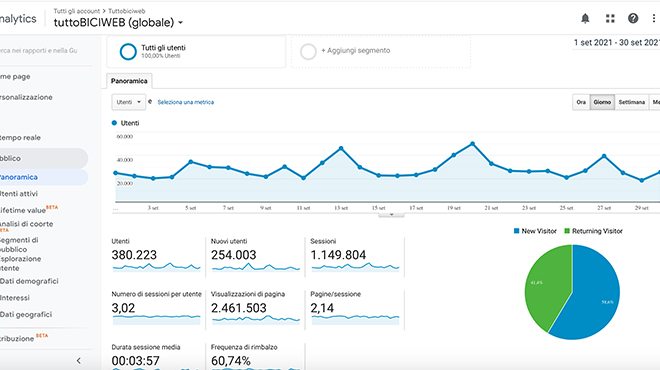Open the apps grid icon
The width and height of the screenshot is (660, 370).
pos(610,19)
